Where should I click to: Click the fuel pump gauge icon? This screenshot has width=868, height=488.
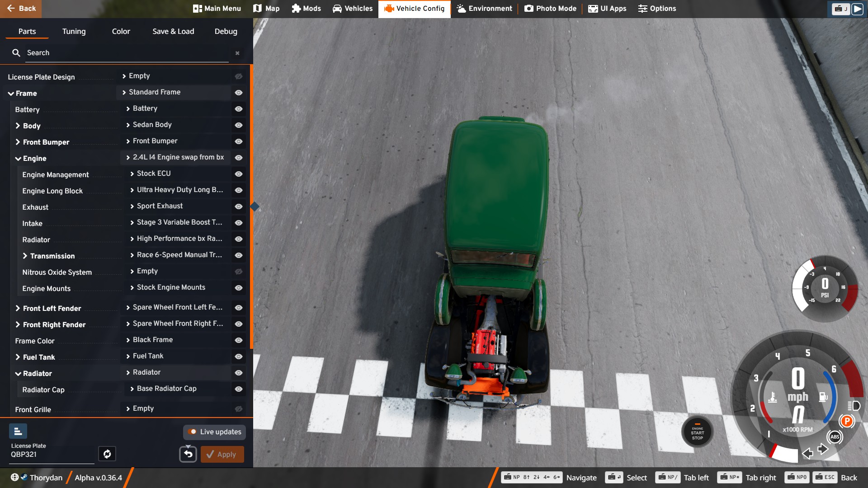coord(823,397)
